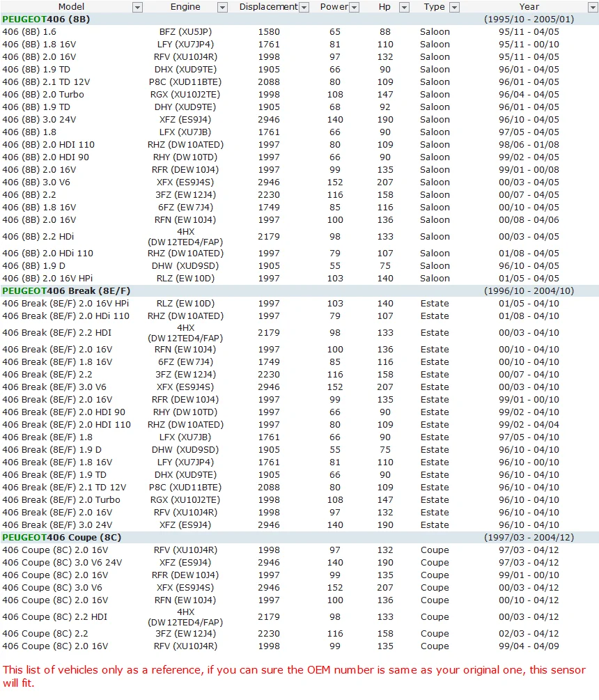This screenshot has width=599, height=700.
Task: Select the PEUGEOT 406 (8B) group heading
Action: (x=46, y=20)
